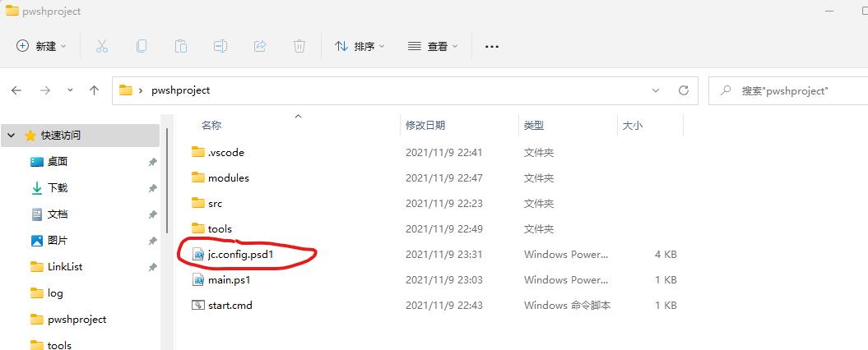Go back with the left arrow
The height and width of the screenshot is (350, 868).
coord(16,90)
